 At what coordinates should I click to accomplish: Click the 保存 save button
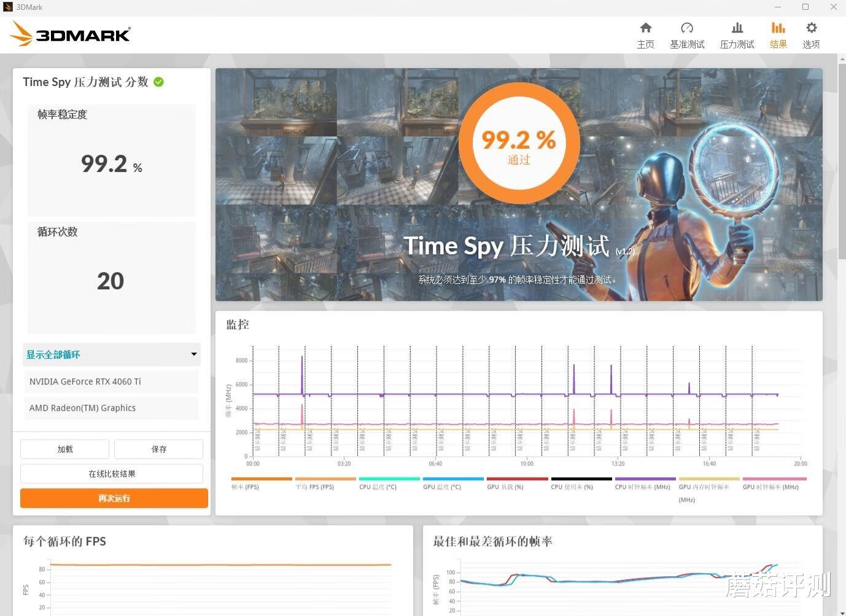(x=158, y=449)
